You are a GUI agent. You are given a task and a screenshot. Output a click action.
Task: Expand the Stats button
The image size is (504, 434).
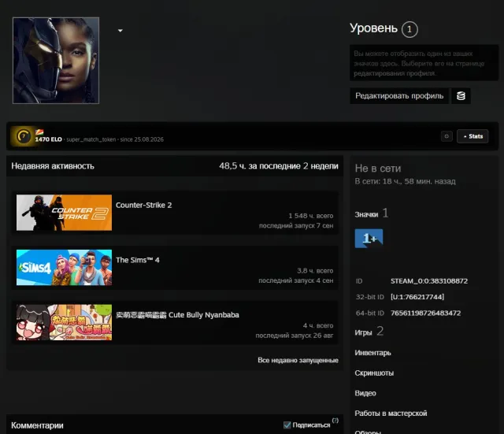tap(472, 136)
